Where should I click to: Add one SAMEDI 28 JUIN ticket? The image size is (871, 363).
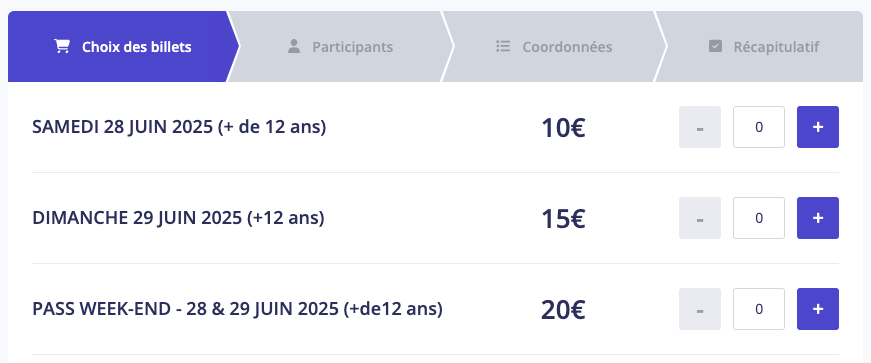pyautogui.click(x=818, y=127)
